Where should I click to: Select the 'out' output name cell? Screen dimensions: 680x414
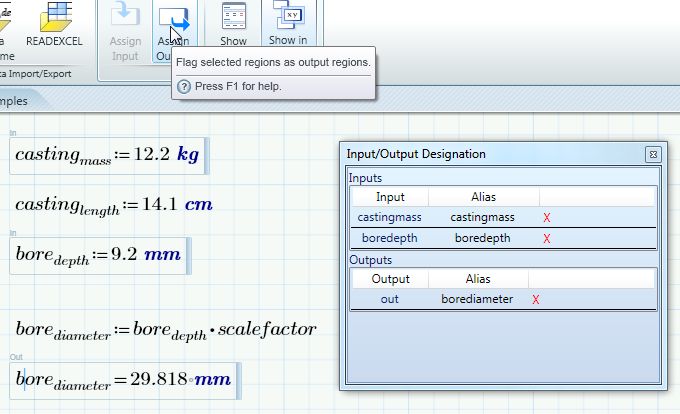pos(389,299)
